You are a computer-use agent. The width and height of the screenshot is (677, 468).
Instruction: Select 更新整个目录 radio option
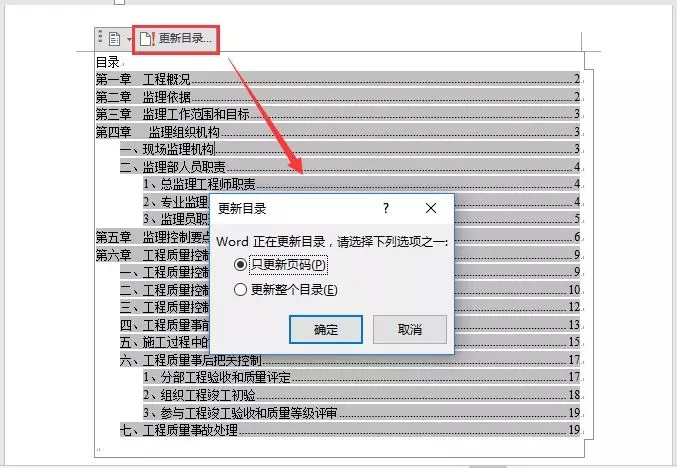pyautogui.click(x=240, y=289)
